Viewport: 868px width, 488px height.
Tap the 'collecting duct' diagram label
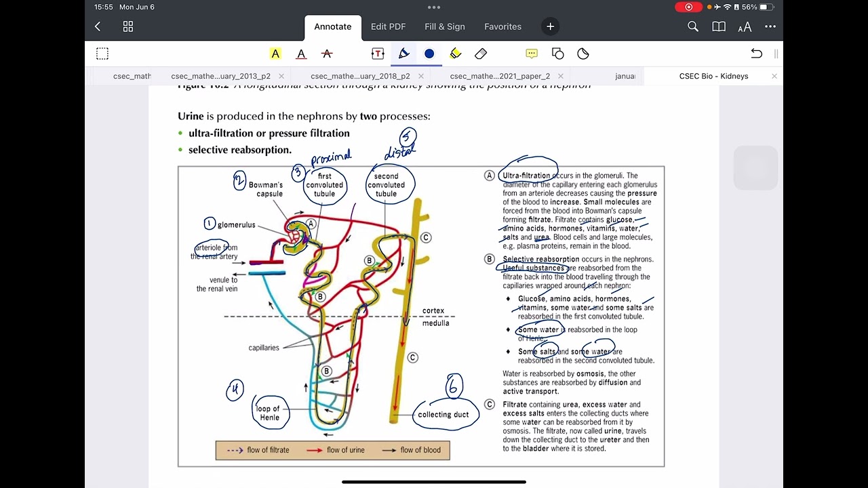click(443, 415)
